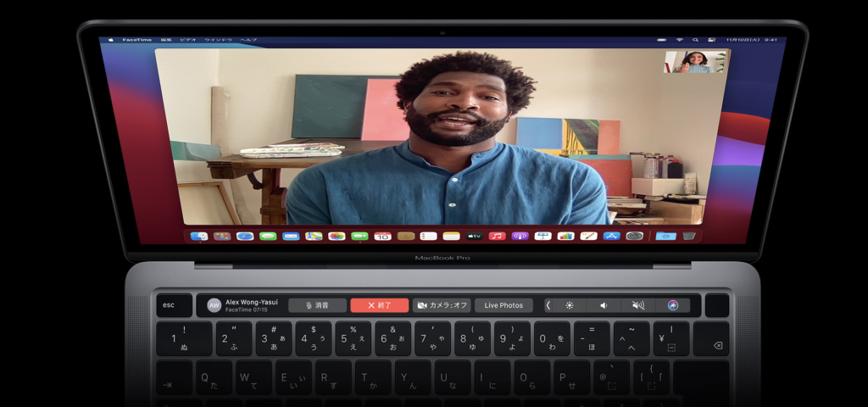Toggle mute speaker on Touch Bar
Screen dimensions: 868x407
click(638, 305)
